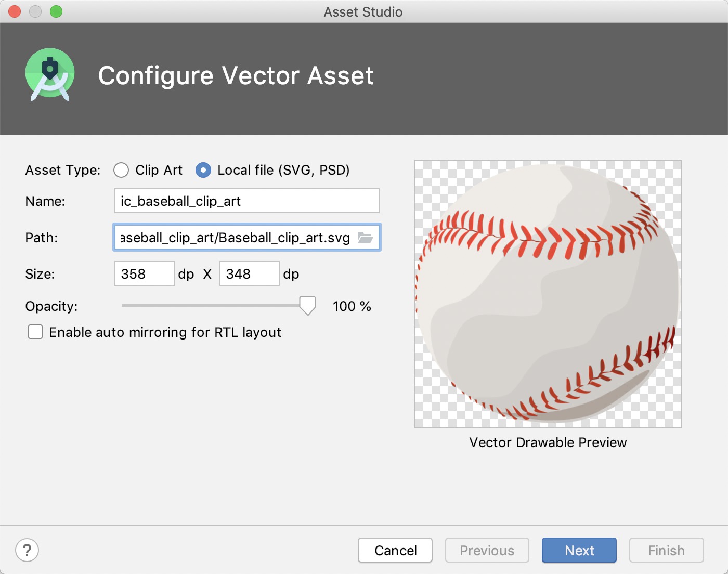This screenshot has height=574, width=728.
Task: Click the Name field ic_baseball_clip_art
Action: click(247, 201)
